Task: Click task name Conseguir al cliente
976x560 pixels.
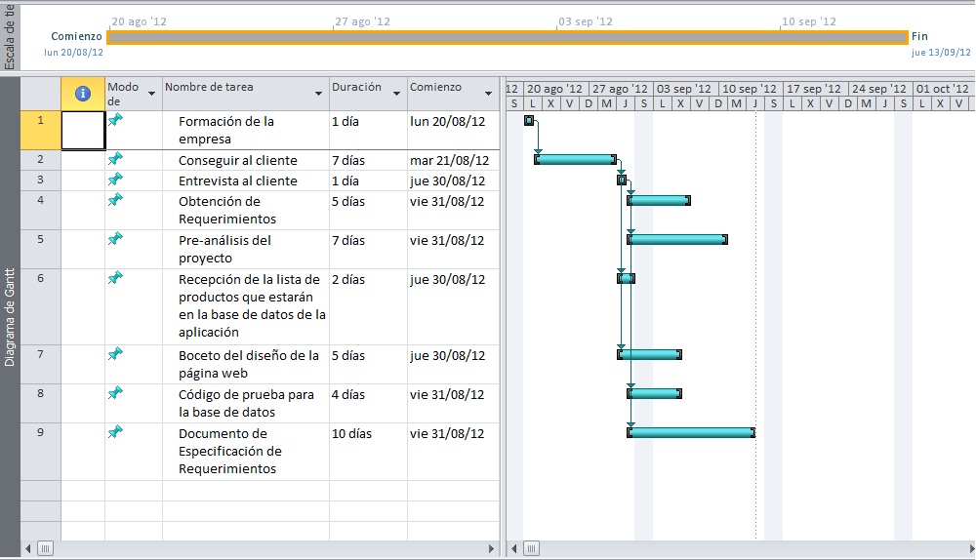Action: pos(238,161)
